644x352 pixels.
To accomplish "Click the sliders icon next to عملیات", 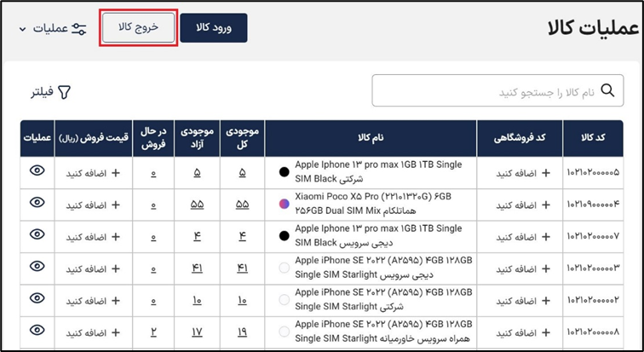I will click(79, 29).
